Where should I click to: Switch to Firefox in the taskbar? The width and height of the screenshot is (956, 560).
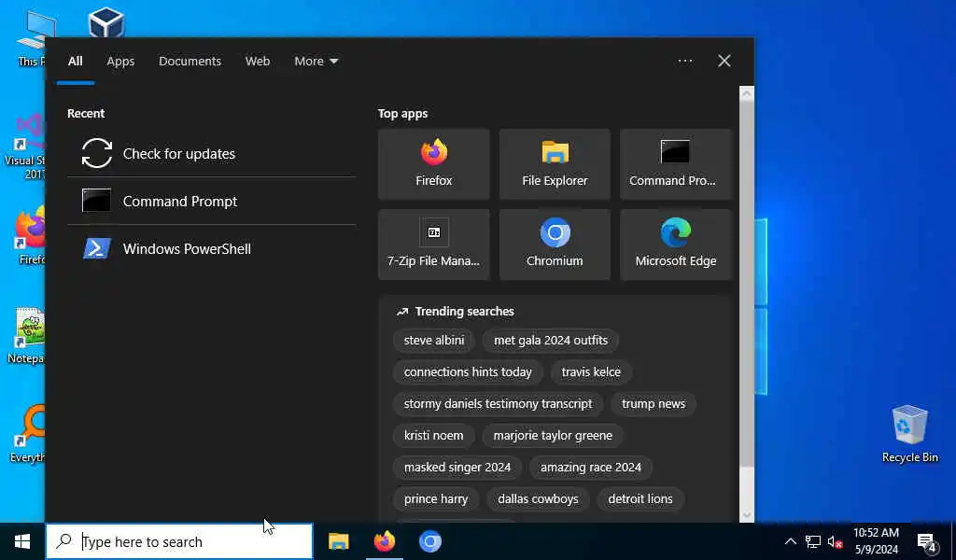coord(384,541)
